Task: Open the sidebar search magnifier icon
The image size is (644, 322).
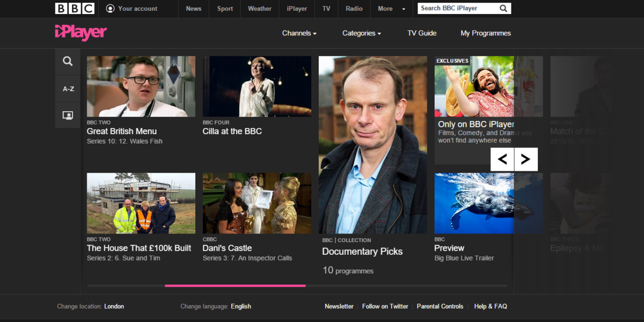Action: [x=68, y=61]
